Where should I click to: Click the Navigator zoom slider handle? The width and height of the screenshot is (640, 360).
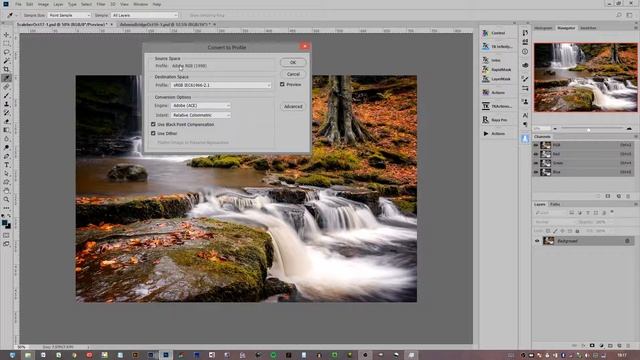tap(589, 129)
